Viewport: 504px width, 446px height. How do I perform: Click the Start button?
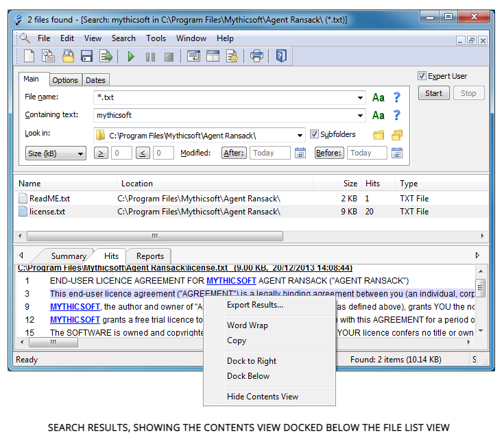(433, 93)
